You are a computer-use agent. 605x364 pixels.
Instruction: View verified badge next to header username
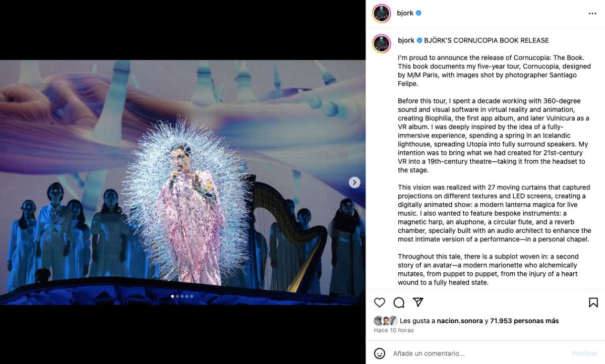[418, 13]
